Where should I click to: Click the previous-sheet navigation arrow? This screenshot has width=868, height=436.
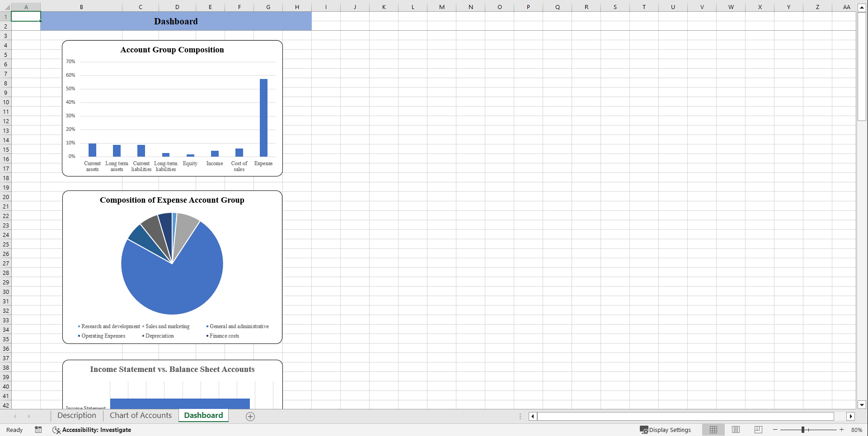(x=15, y=416)
